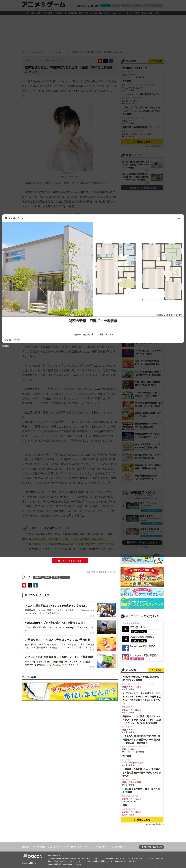The image size is (186, 868).
Task: Open the 週間アニメシングルランキング banner
Action: click(x=142, y=603)
